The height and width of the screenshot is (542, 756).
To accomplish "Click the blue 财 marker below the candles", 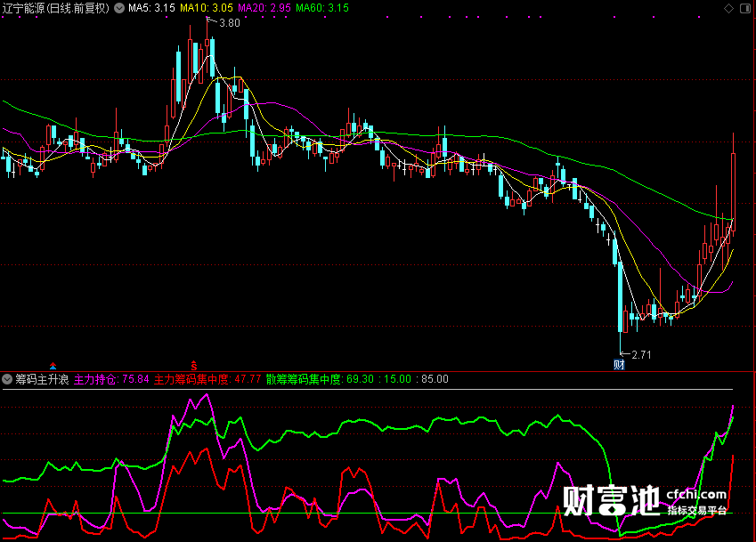I will [619, 365].
